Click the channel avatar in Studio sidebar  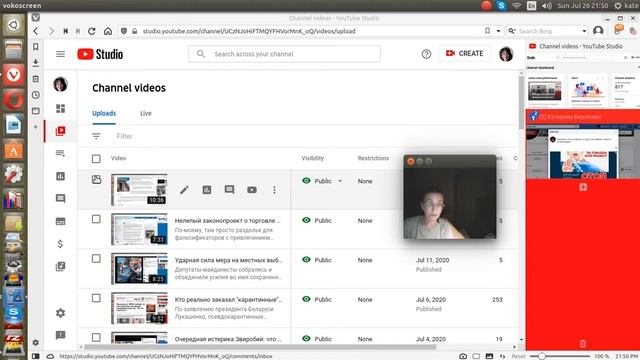coord(60,84)
